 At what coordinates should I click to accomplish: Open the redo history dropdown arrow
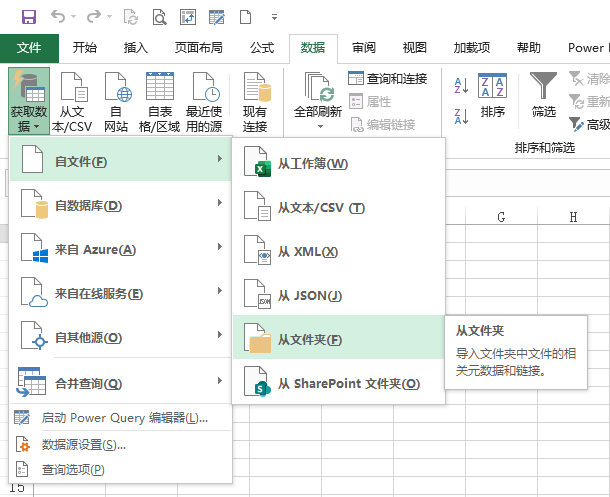point(109,17)
